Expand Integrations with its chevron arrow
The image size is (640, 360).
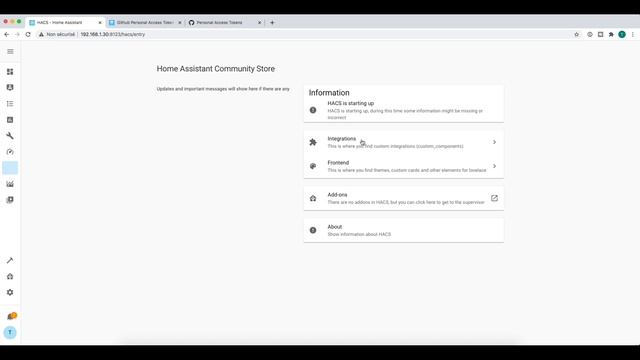tap(494, 142)
